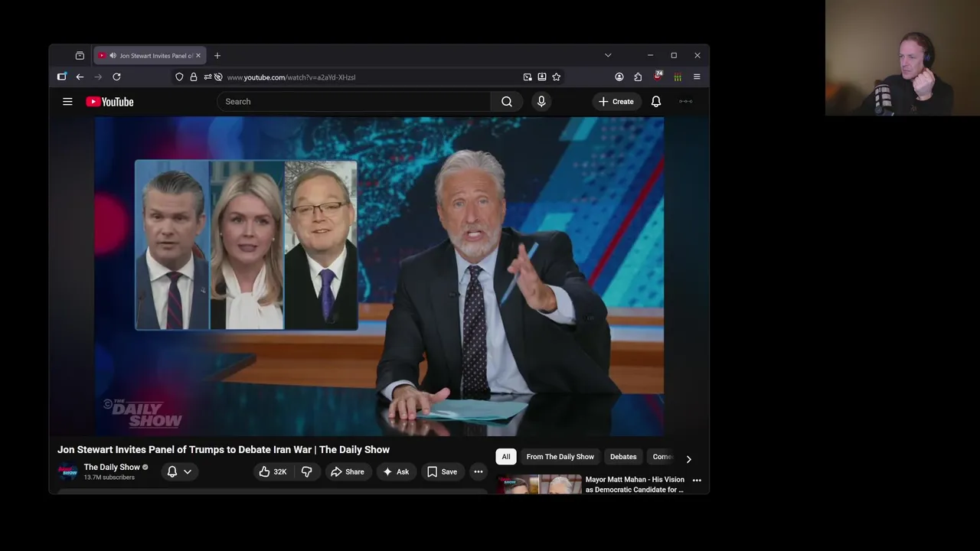Image resolution: width=980 pixels, height=551 pixels.
Task: Reload the page in the browser
Action: click(x=116, y=77)
